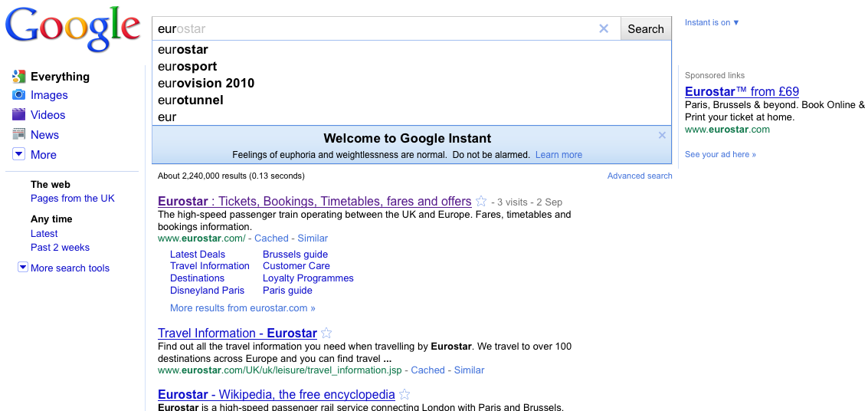Screen dimensions: 868x411
Task: Click the Images camera icon
Action: coord(19,95)
